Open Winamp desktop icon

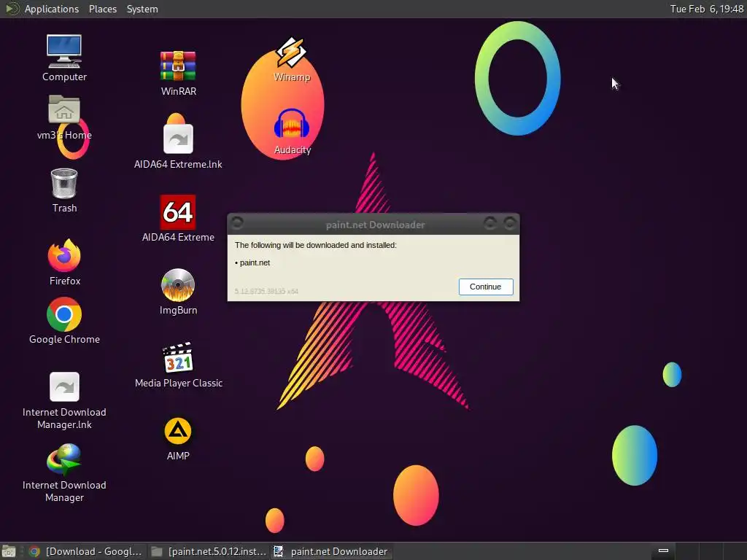click(x=292, y=52)
